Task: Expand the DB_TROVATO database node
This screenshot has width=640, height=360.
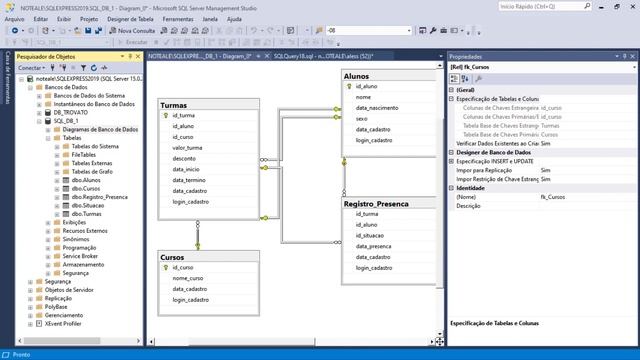Action: point(39,113)
